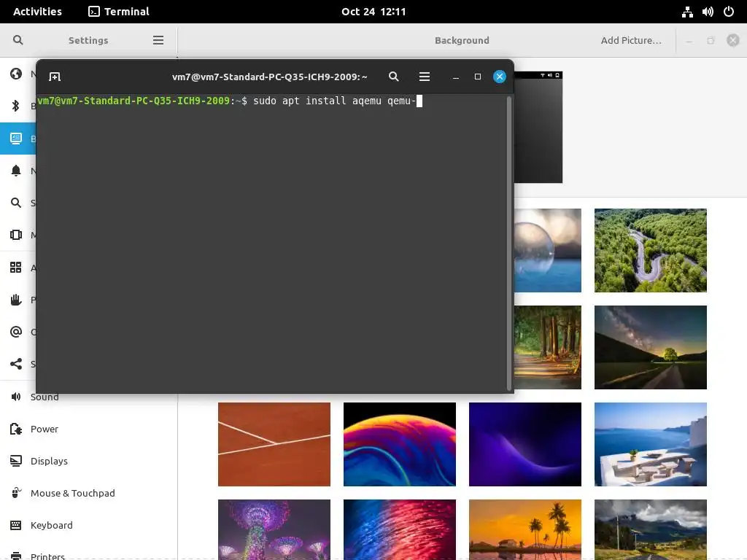747x560 pixels.
Task: Open the Sound settings panel
Action: pyautogui.click(x=88, y=397)
